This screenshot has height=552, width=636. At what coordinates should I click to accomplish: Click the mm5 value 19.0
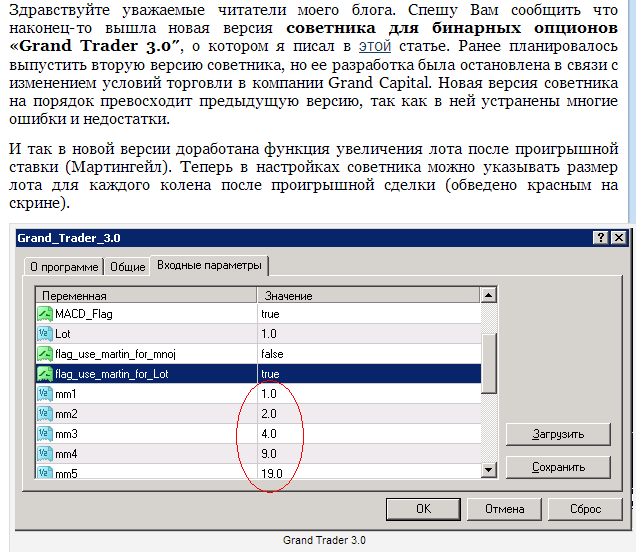pyautogui.click(x=272, y=473)
